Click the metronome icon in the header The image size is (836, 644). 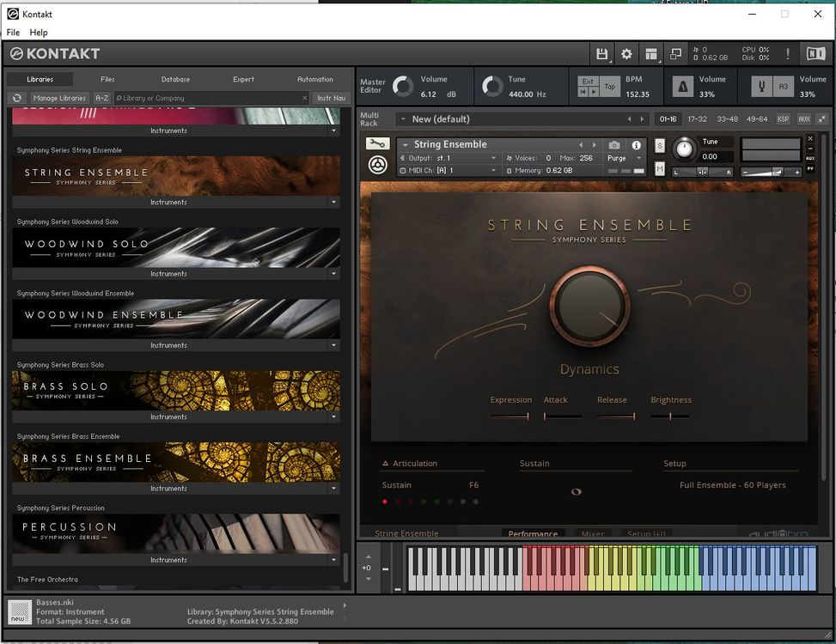[x=681, y=86]
